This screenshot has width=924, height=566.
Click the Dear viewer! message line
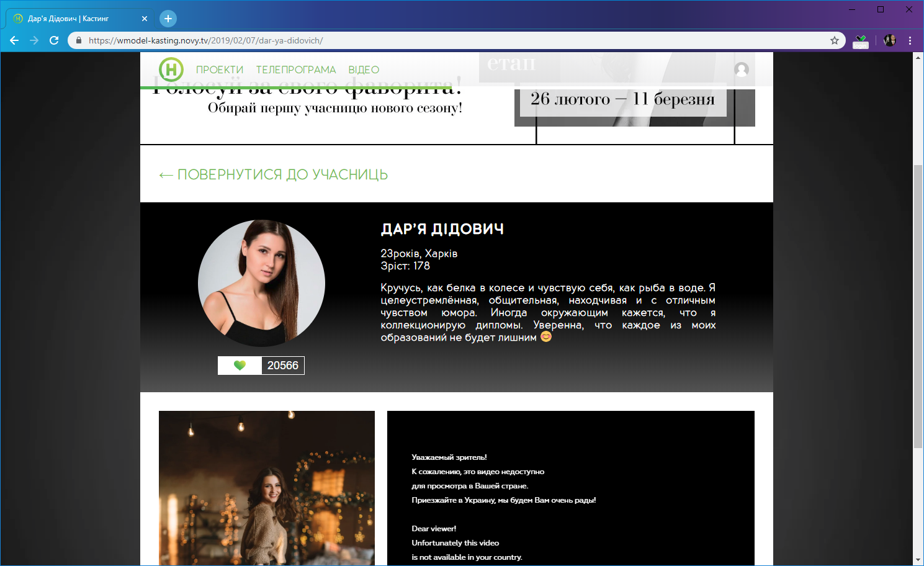pos(434,529)
